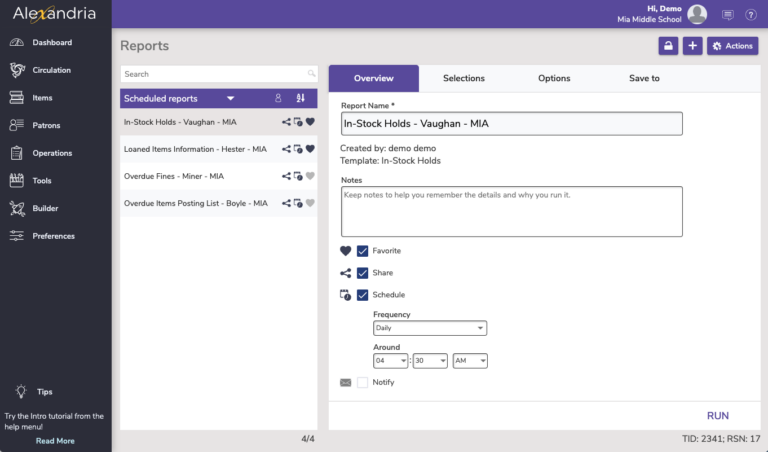768x452 pixels.
Task: Open the AM/PM dropdown
Action: tap(470, 361)
